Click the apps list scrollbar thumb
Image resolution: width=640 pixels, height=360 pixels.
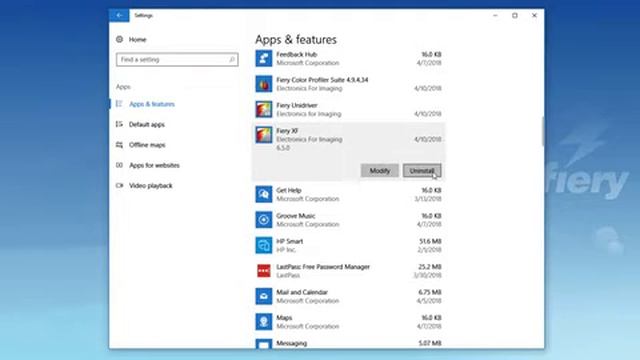542,131
